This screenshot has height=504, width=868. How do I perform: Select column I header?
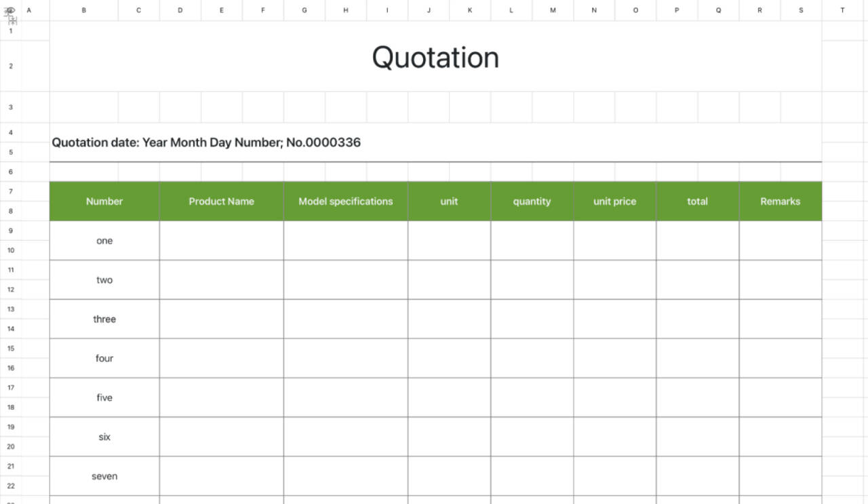coord(387,10)
